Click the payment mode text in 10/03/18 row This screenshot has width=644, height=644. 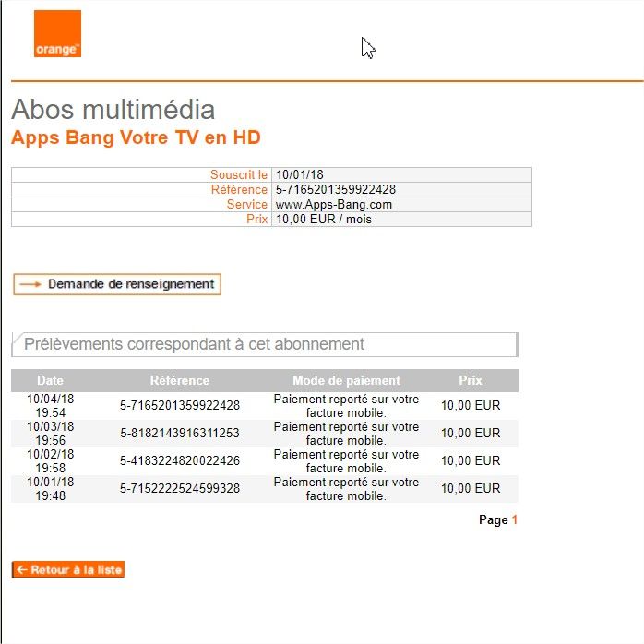pyautogui.click(x=346, y=433)
